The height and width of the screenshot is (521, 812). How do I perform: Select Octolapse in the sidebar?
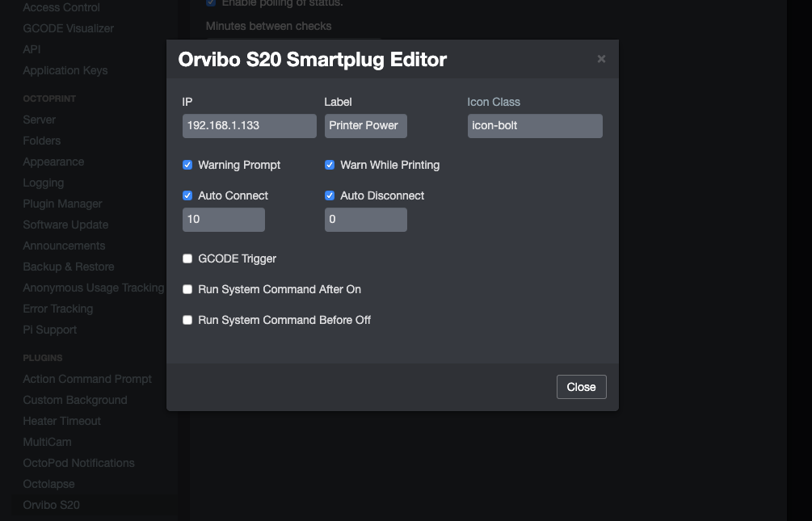[x=48, y=484]
